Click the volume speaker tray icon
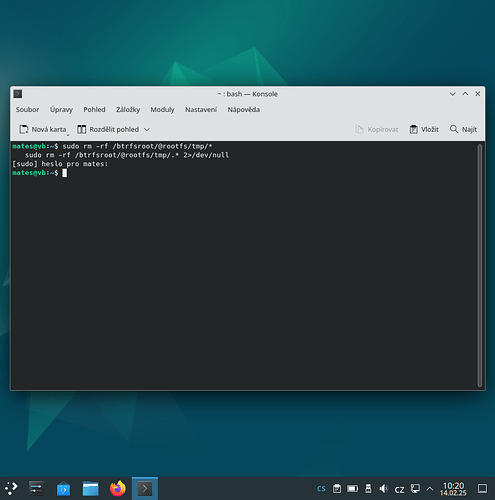Viewport: 495px width, 500px height. coord(384,489)
